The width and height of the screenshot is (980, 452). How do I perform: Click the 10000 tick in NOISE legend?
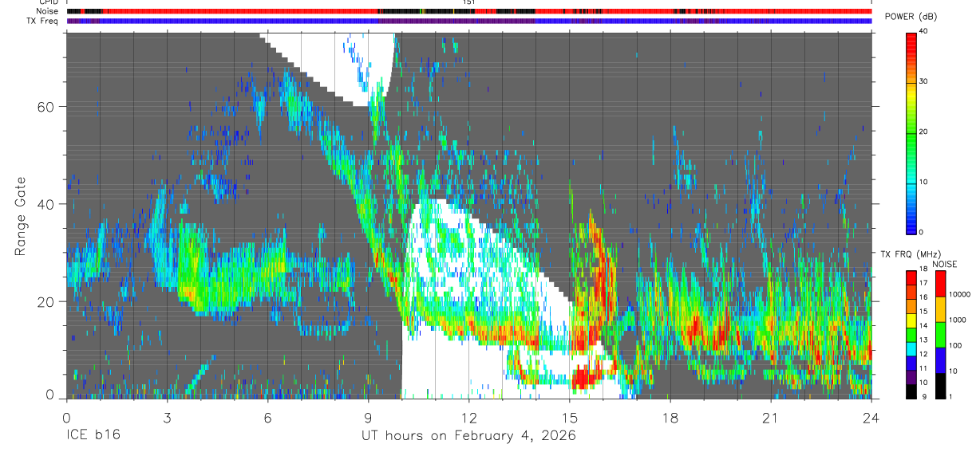[958, 294]
